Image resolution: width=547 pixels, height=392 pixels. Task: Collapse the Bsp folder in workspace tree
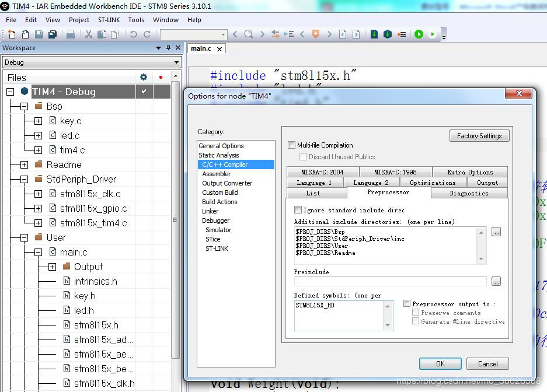pyautogui.click(x=24, y=107)
